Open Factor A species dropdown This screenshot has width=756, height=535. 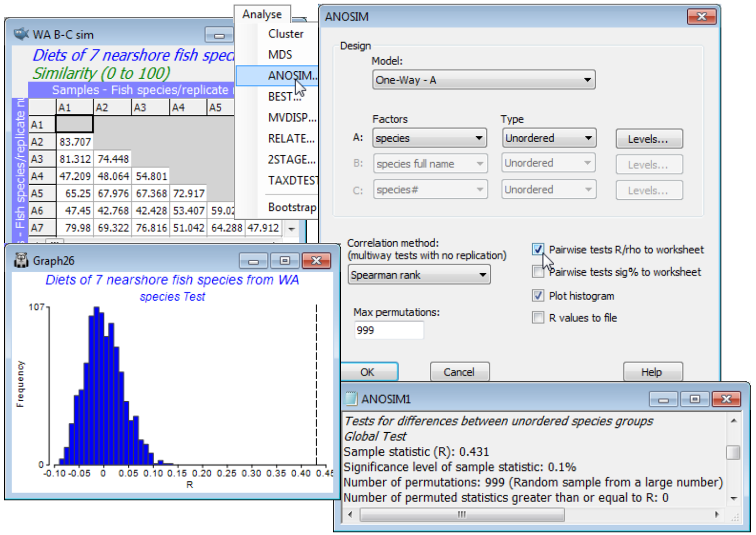click(430, 138)
